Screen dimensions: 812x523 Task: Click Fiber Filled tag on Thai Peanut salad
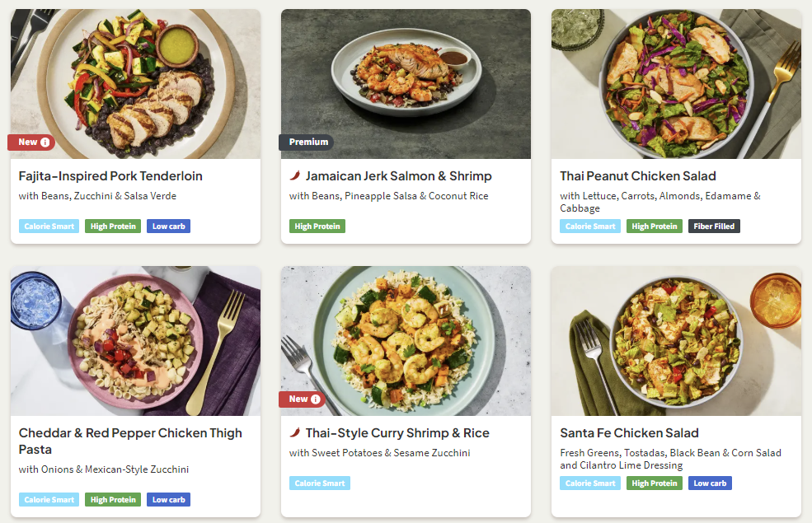[714, 226]
